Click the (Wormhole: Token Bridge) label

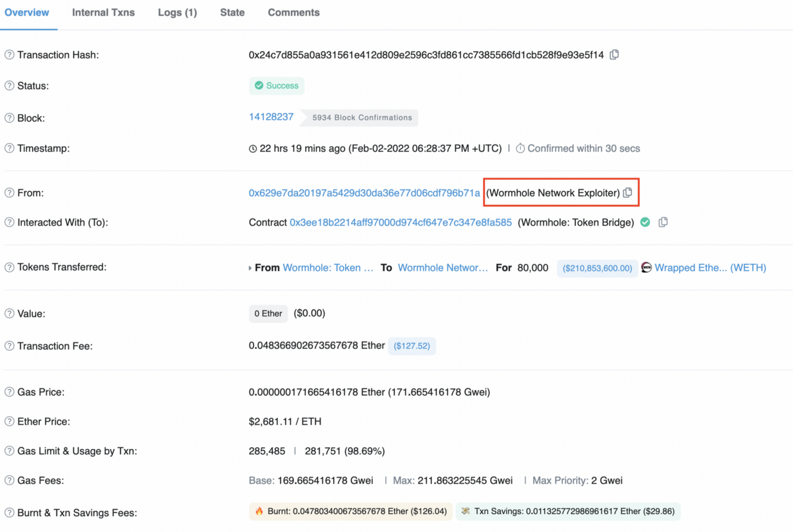(576, 222)
